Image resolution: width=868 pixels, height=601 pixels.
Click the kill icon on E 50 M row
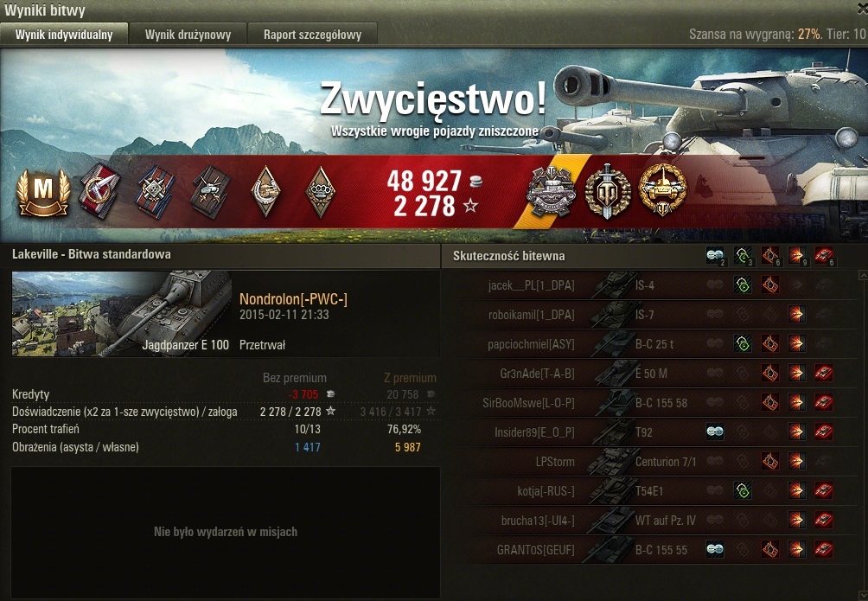[824, 373]
